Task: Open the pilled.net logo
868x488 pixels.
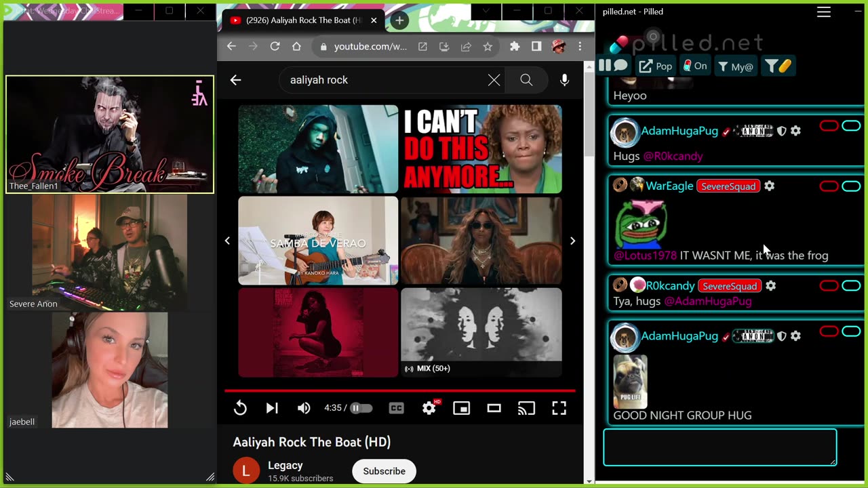Action: point(687,42)
